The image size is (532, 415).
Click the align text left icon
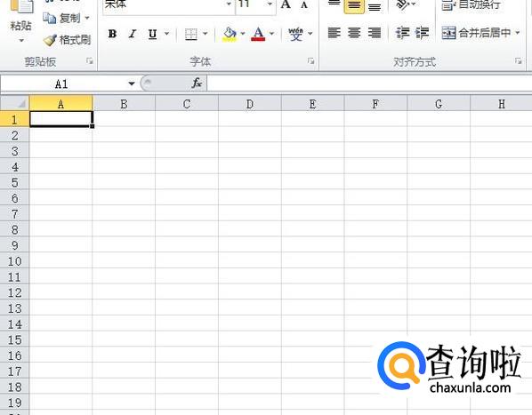pyautogui.click(x=334, y=33)
